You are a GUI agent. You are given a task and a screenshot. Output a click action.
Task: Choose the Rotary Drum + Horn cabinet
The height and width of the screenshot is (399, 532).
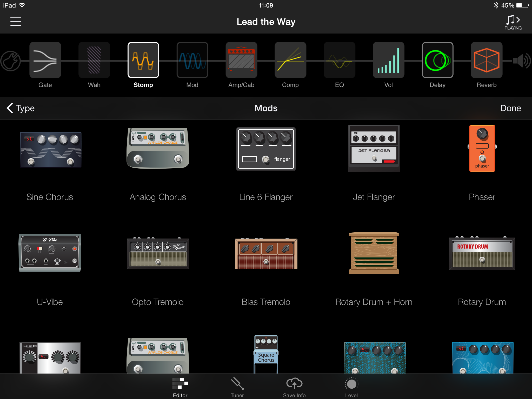click(x=374, y=253)
